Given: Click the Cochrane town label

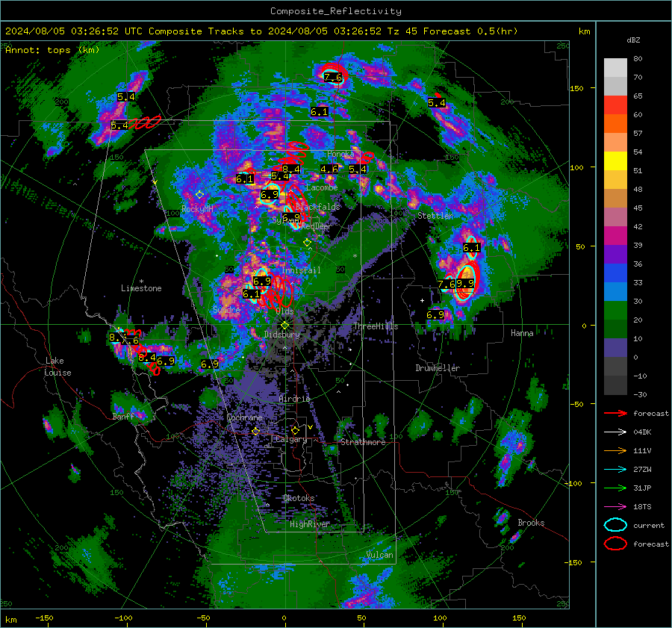Looking at the screenshot, I should click(244, 417).
